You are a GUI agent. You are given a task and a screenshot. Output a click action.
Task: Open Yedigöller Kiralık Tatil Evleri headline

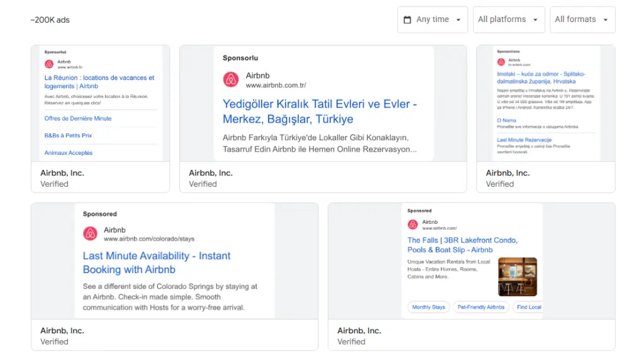tap(320, 111)
